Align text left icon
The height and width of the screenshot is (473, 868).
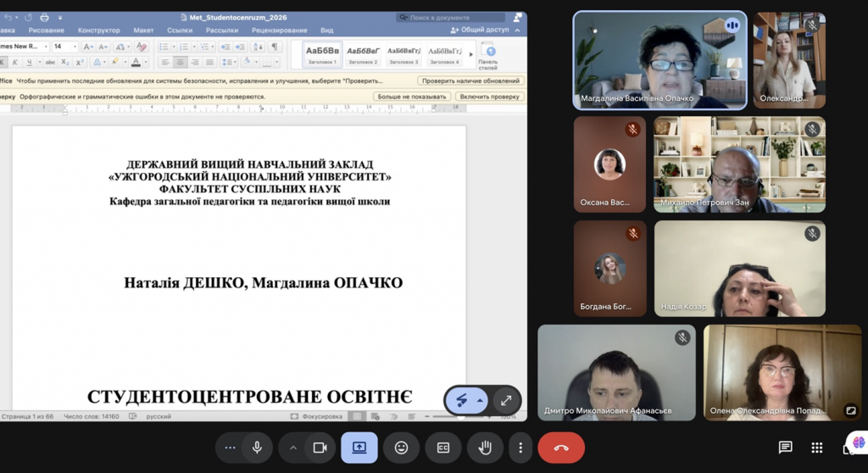pyautogui.click(x=165, y=62)
